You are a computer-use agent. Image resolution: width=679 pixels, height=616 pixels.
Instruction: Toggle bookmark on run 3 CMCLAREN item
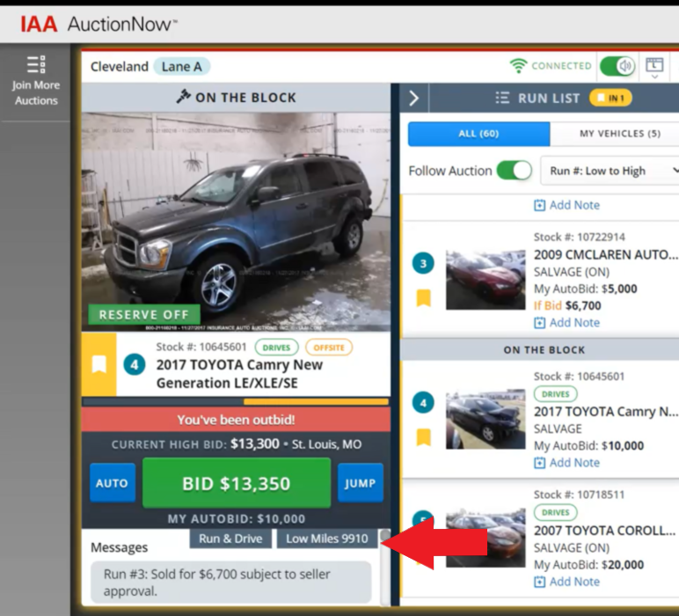(424, 298)
